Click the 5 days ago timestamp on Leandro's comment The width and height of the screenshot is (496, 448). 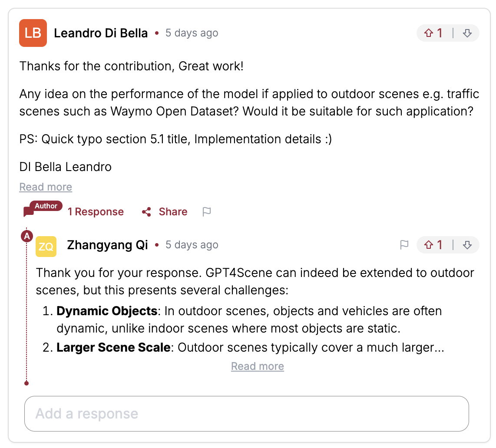[192, 33]
